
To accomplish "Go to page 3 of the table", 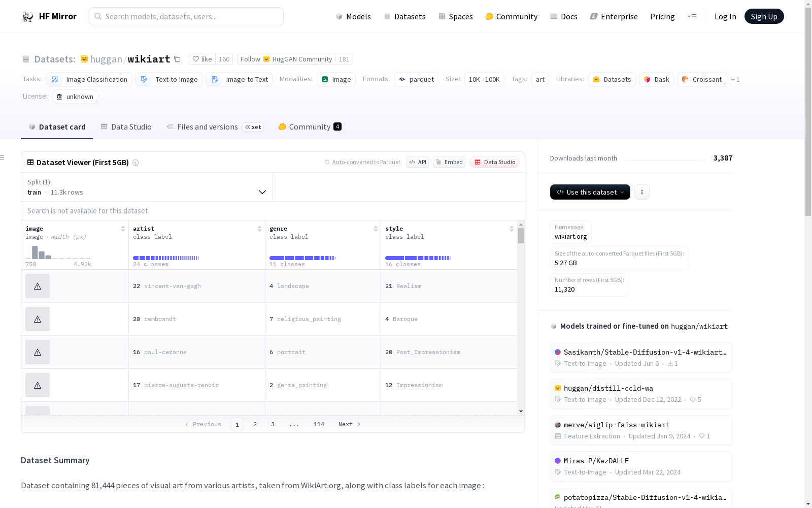I will click(x=273, y=424).
